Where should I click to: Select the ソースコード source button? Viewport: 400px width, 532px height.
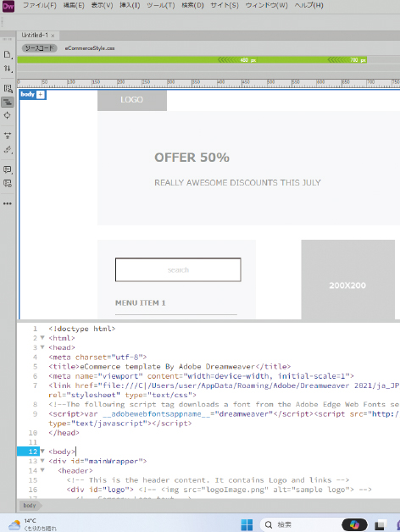pos(39,48)
